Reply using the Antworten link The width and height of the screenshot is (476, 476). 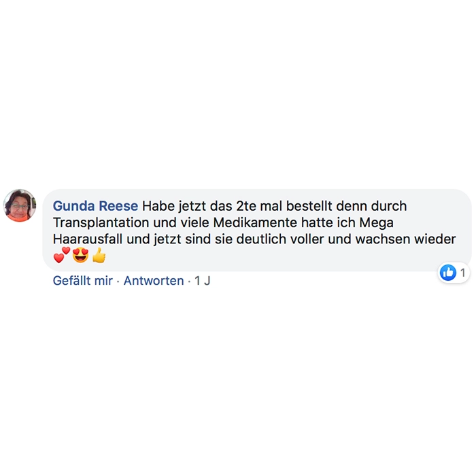(x=154, y=280)
